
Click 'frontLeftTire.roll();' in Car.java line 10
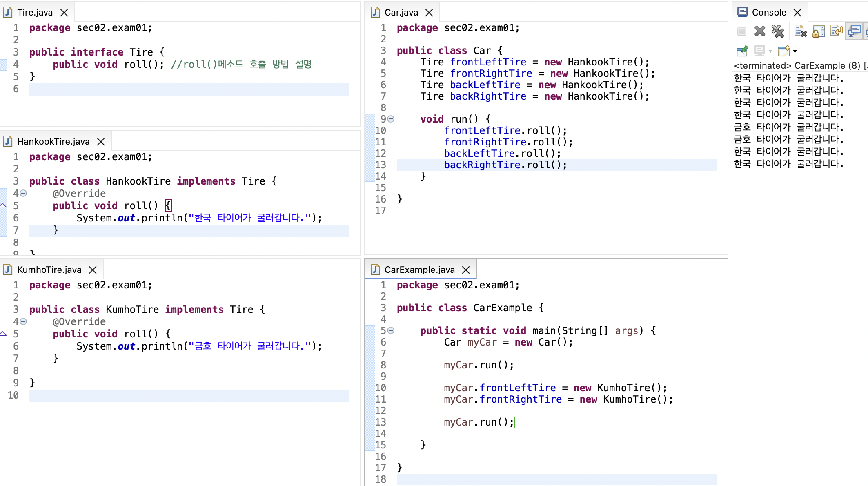coord(505,130)
